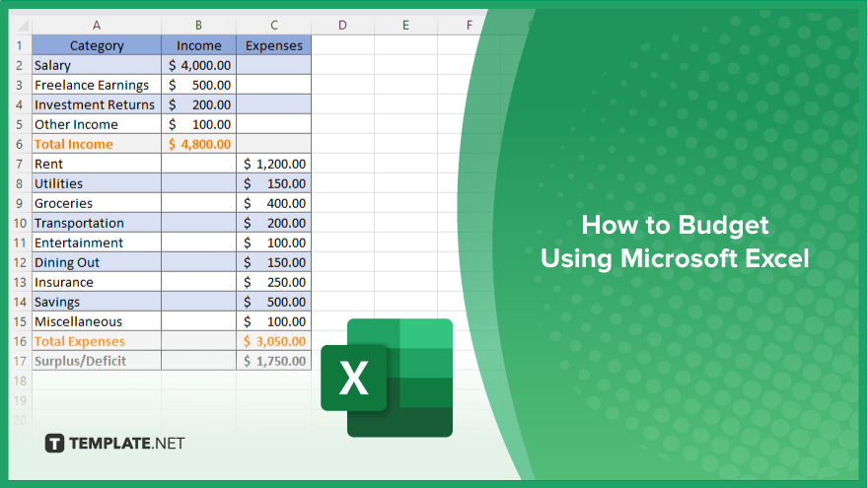Select the Investment Returns cell
868x488 pixels.
(x=97, y=105)
